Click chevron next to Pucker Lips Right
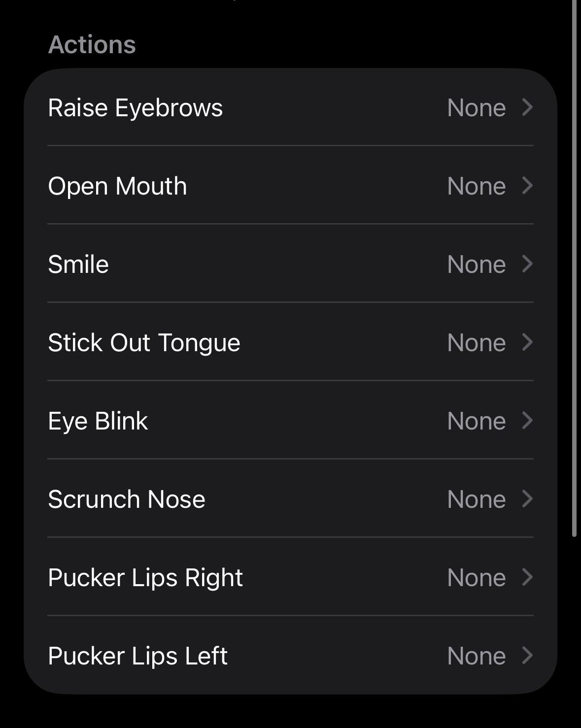This screenshot has height=728, width=581. [527, 577]
